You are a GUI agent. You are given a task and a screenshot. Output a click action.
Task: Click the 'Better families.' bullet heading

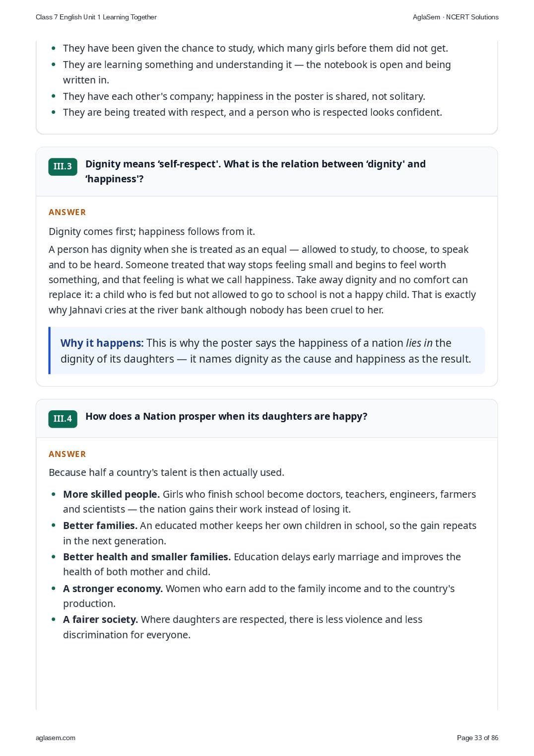coord(100,526)
